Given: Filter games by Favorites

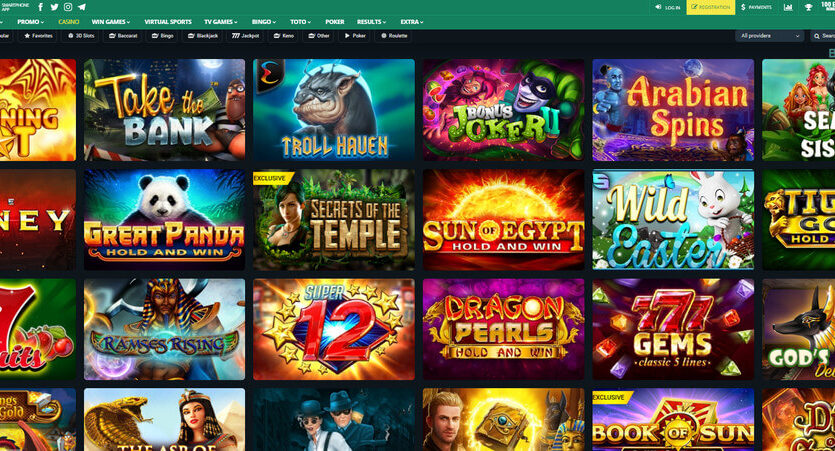Looking at the screenshot, I should pyautogui.click(x=38, y=36).
